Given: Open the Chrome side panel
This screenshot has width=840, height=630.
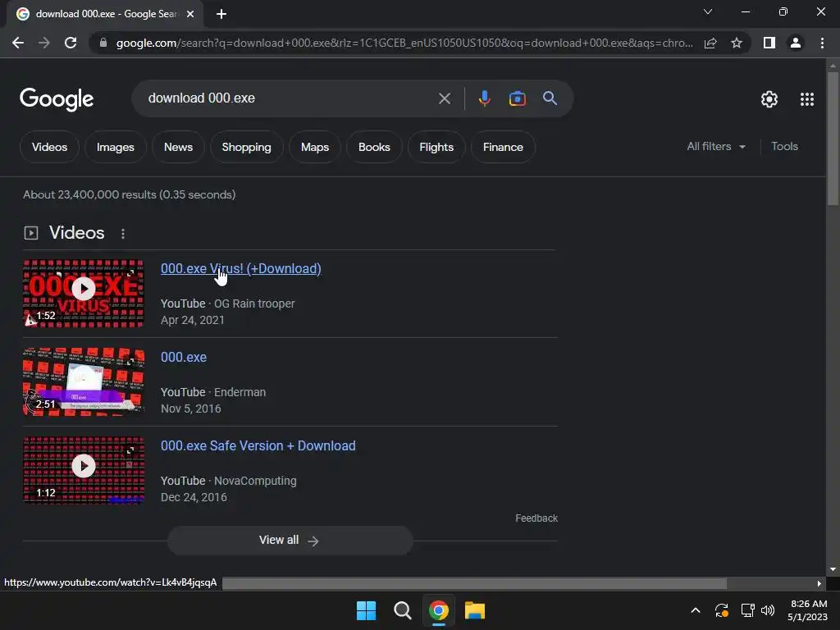Looking at the screenshot, I should (769, 43).
